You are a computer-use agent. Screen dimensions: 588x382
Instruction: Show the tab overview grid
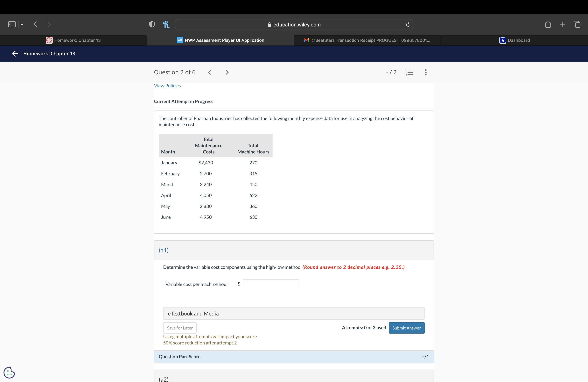(577, 24)
